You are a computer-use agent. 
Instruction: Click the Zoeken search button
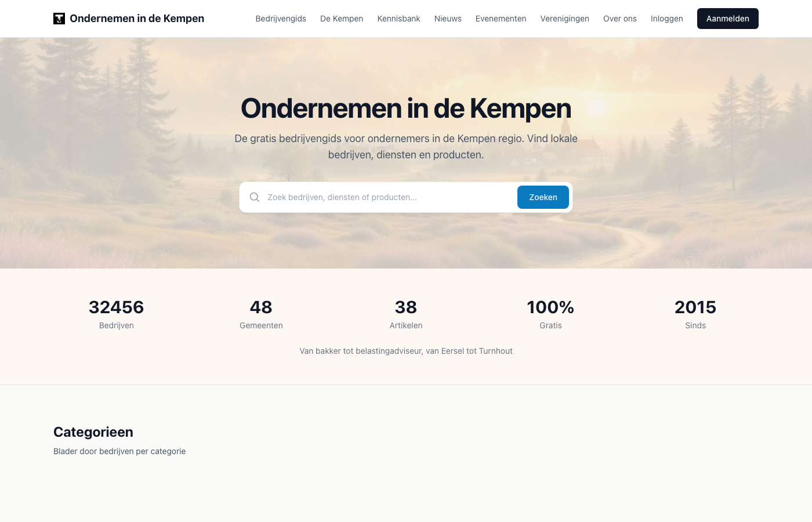coord(543,197)
